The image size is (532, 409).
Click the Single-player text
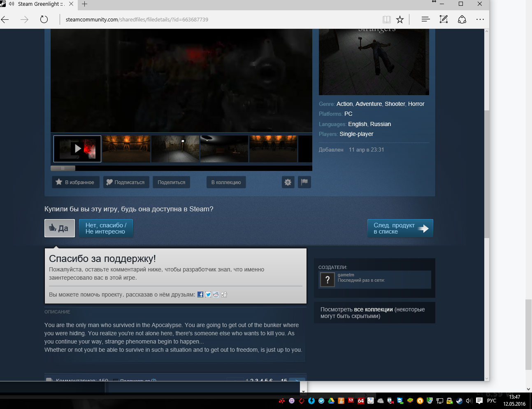point(356,134)
